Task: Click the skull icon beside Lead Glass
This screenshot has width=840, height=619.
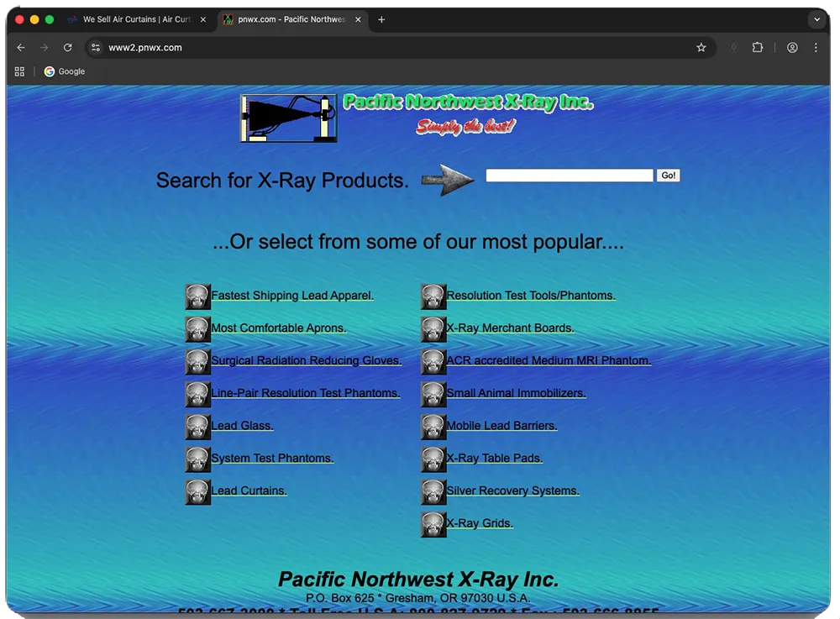Action: [x=197, y=427]
